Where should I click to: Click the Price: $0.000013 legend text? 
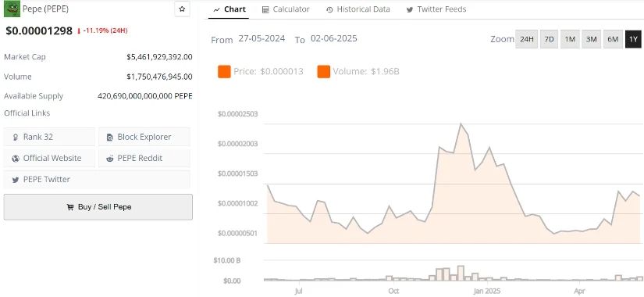coord(269,72)
